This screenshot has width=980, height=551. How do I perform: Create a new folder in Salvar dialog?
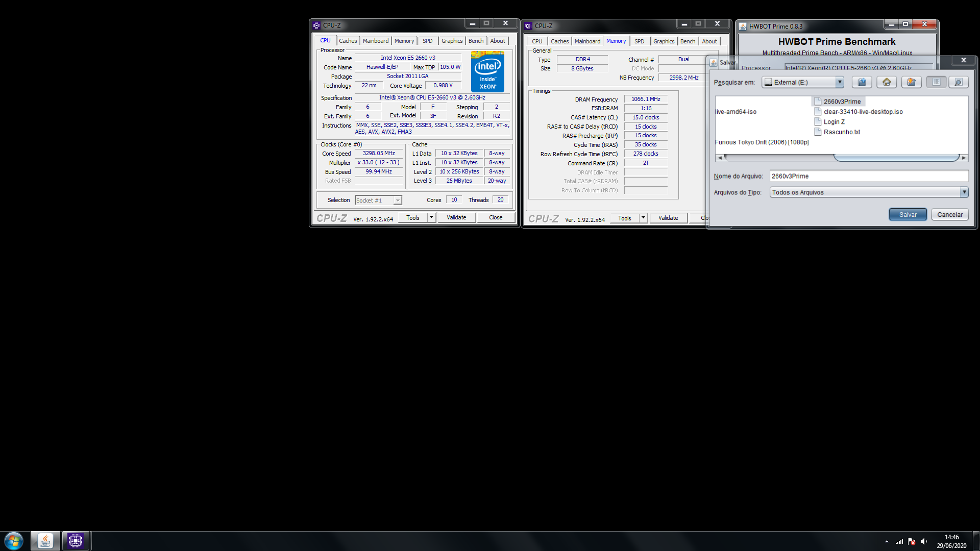point(911,82)
